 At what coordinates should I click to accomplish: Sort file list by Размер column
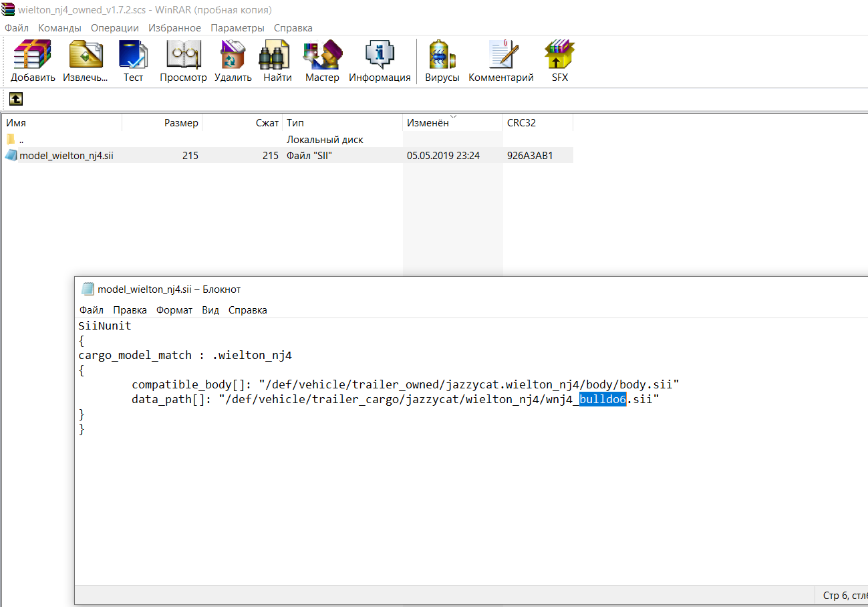(162, 123)
